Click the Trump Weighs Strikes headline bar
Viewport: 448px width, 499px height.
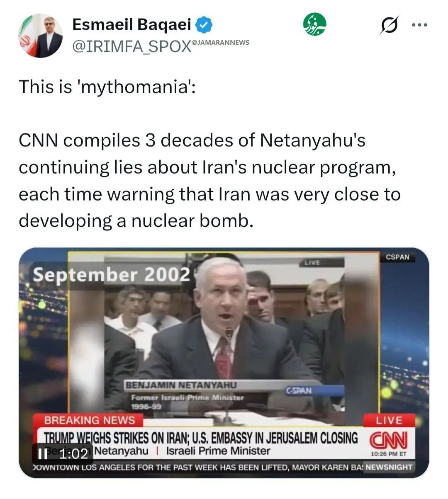click(x=201, y=438)
